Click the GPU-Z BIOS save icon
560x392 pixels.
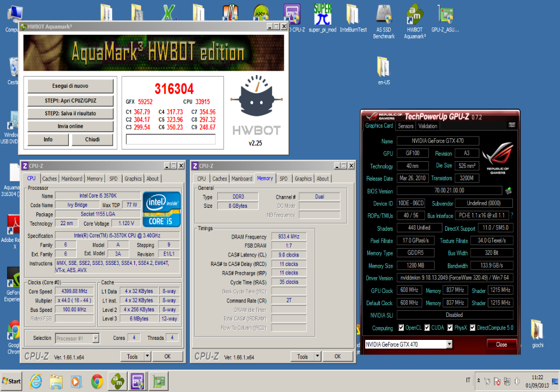point(508,190)
